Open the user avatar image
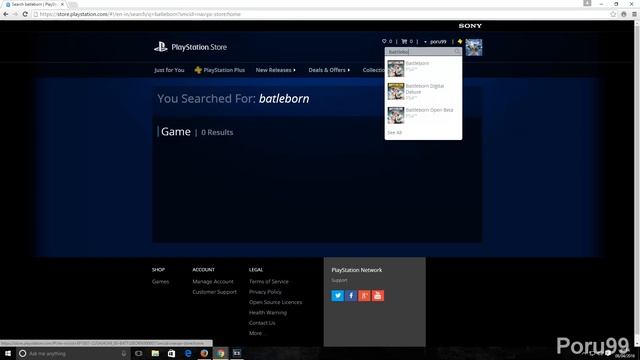Viewport: 640px width, 360px height. [474, 47]
